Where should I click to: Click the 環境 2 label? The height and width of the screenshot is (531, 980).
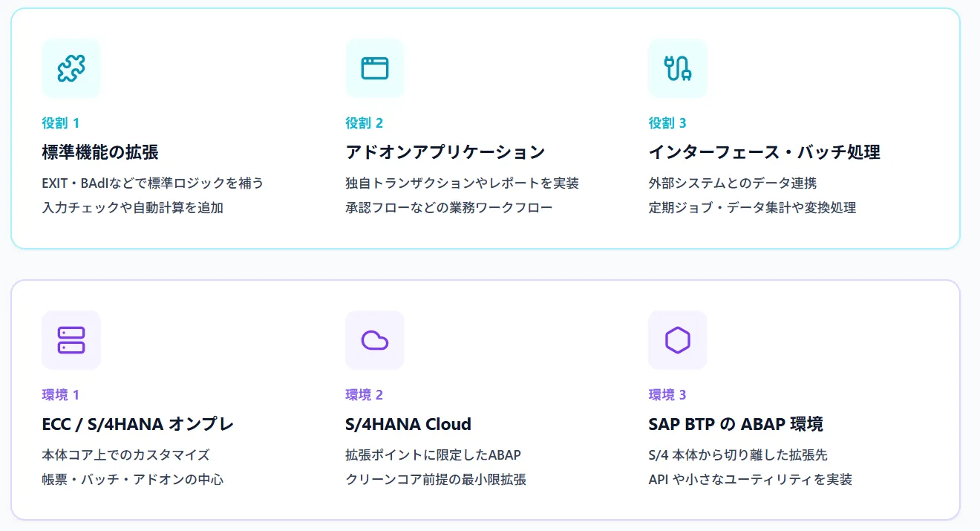[x=365, y=395]
